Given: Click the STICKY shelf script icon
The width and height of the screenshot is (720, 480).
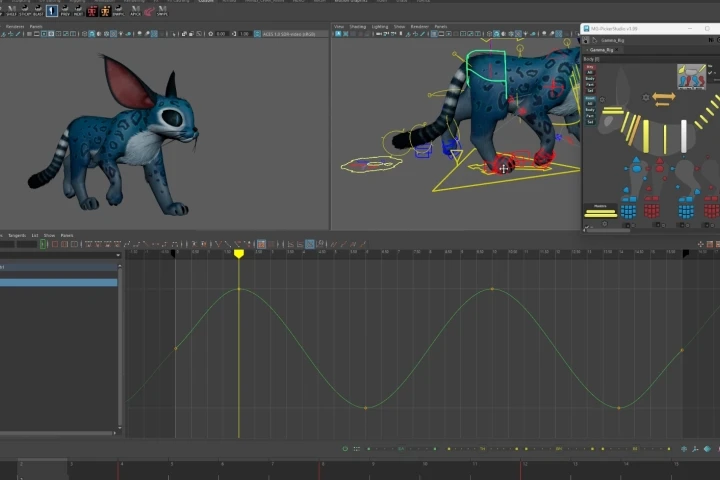Looking at the screenshot, I should tap(25, 11).
